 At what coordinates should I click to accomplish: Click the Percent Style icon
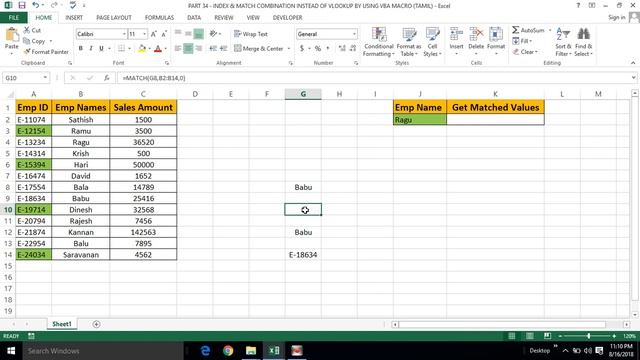pos(318,49)
